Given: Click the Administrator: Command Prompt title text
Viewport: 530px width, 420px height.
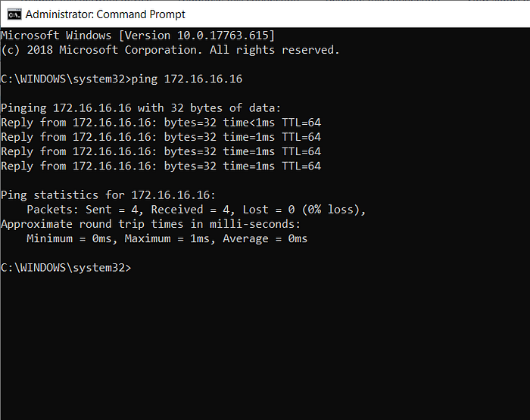Looking at the screenshot, I should (x=105, y=14).
